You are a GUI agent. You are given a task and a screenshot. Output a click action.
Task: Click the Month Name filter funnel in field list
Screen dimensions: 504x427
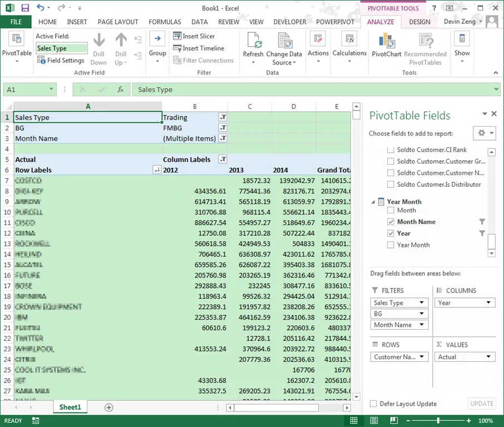click(482, 222)
